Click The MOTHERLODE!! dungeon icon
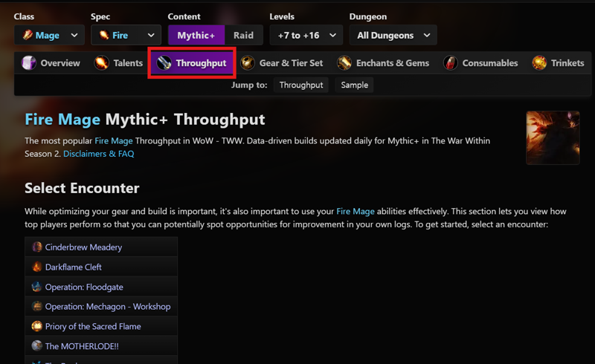Image resolution: width=595 pixels, height=364 pixels. point(36,346)
